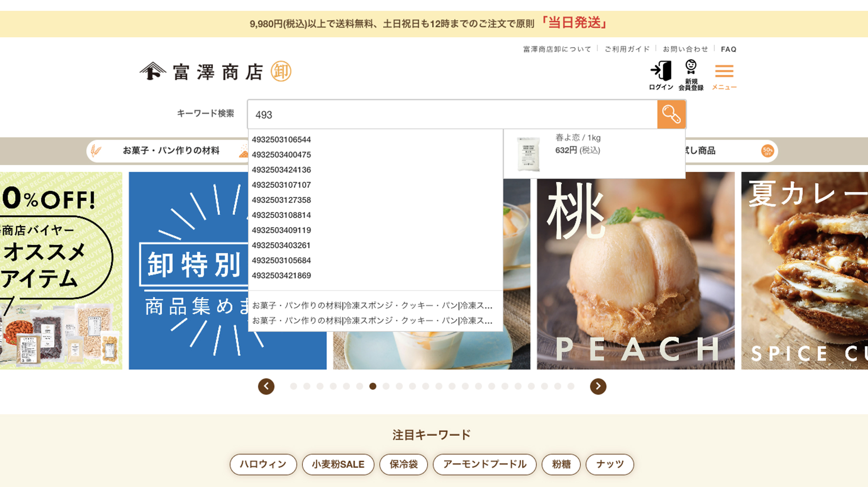Pick suggestion 4932503421869 from list
868x487 pixels.
point(281,275)
